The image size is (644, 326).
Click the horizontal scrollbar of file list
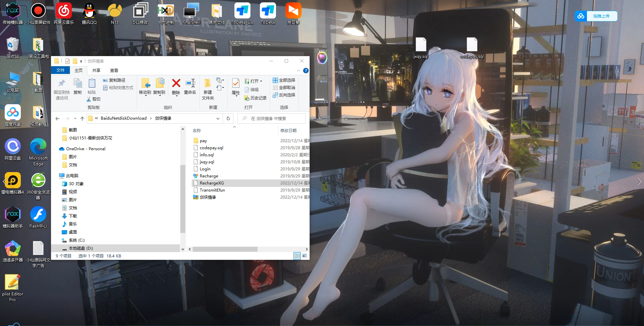tap(225, 249)
